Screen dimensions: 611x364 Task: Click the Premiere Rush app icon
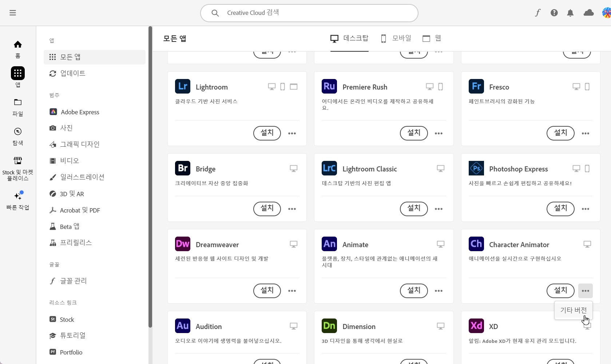tap(329, 86)
